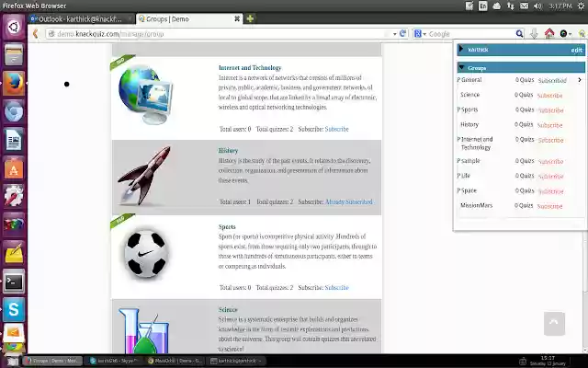The image size is (588, 368).
Task: Open the cloud indicator in the top panel
Action: click(x=496, y=6)
